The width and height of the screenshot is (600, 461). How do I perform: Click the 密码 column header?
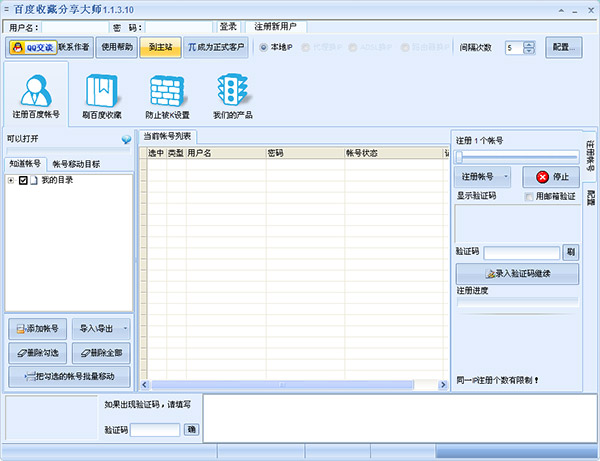pos(305,153)
